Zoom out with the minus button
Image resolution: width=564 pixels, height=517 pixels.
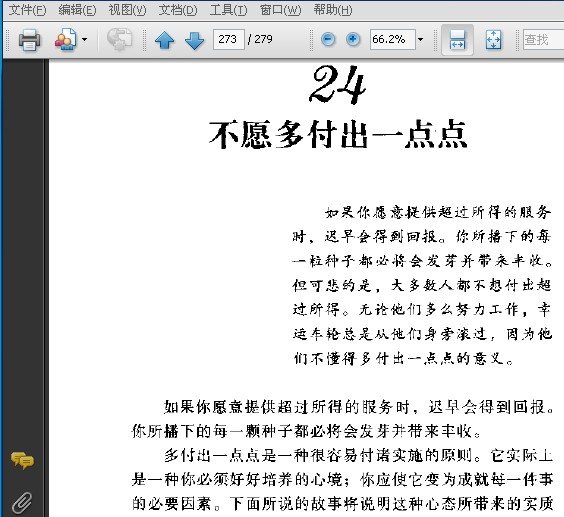click(328, 39)
